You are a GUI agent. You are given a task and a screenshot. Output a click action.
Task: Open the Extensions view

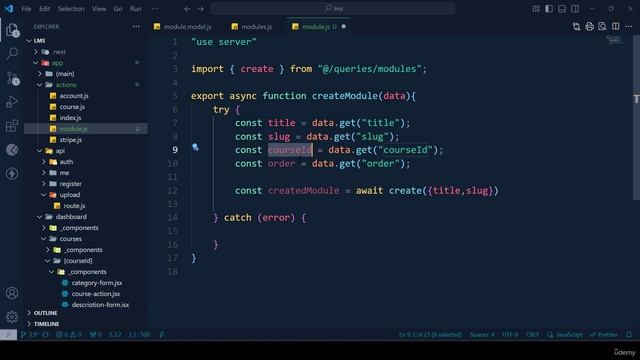(12, 126)
